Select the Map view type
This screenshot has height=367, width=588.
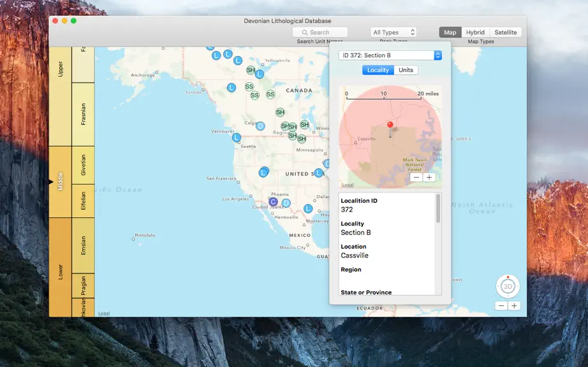coord(450,32)
